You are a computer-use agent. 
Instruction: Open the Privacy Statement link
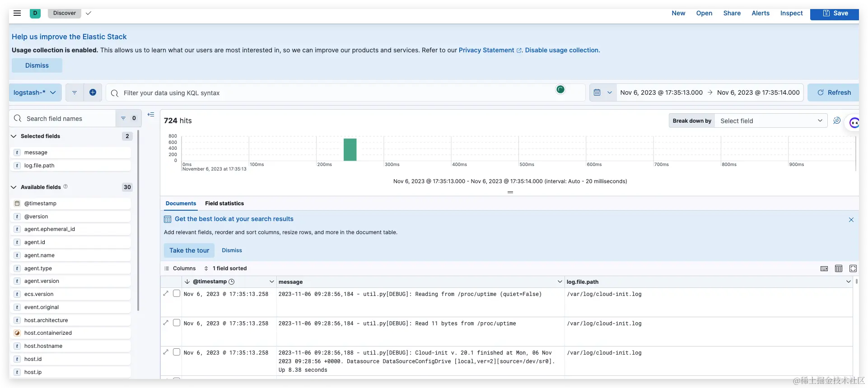(490, 50)
